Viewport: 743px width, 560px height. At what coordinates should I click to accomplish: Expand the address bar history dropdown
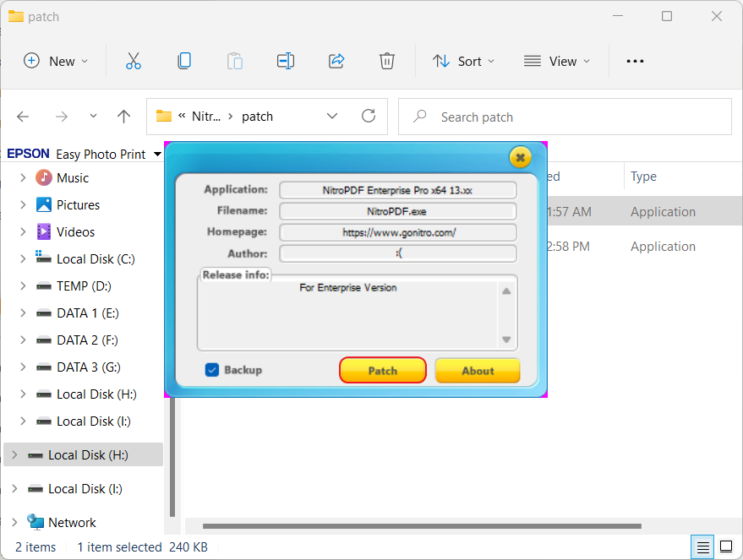(332, 116)
